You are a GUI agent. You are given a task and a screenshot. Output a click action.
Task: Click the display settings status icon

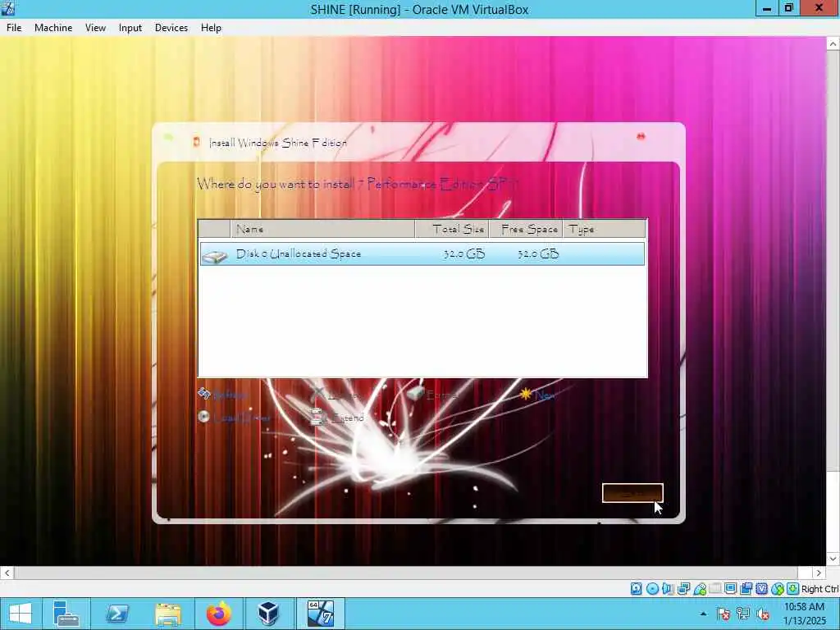[x=730, y=589]
